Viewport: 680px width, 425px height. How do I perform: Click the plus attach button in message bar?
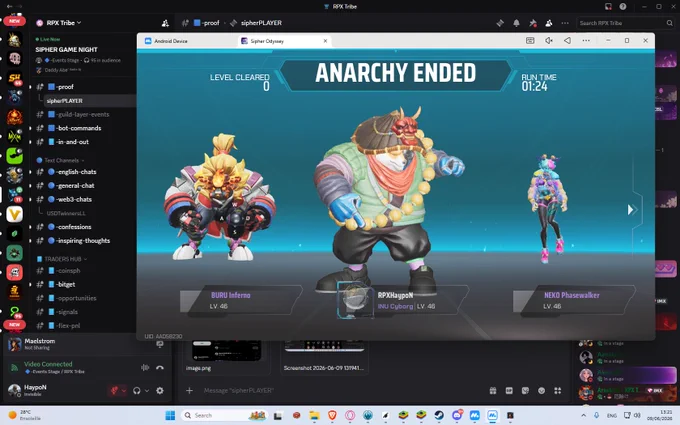point(190,391)
